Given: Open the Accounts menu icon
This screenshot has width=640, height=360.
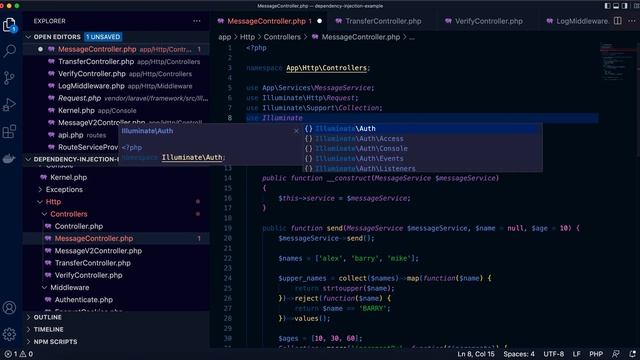Looking at the screenshot, I should pyautogui.click(x=9, y=308).
